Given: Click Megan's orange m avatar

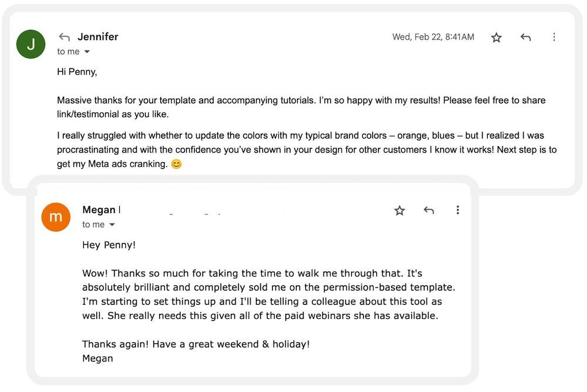Looking at the screenshot, I should click(x=56, y=217).
